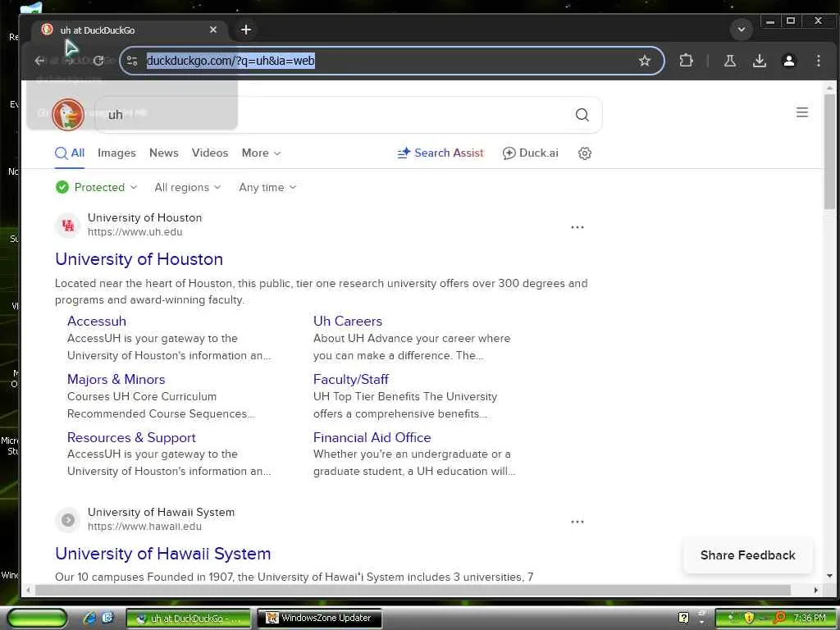Open Search Assist

coord(441,153)
